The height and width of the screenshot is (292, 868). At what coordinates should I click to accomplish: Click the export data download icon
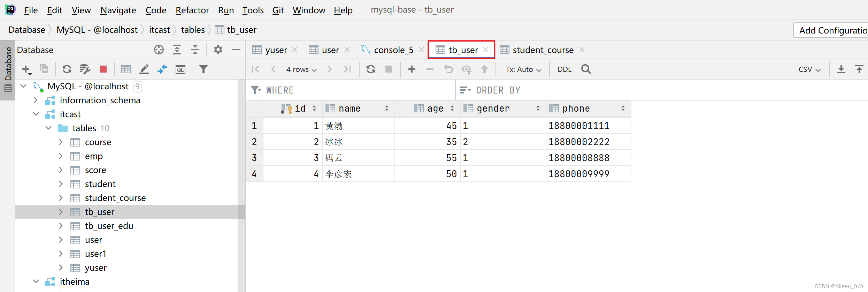(841, 69)
